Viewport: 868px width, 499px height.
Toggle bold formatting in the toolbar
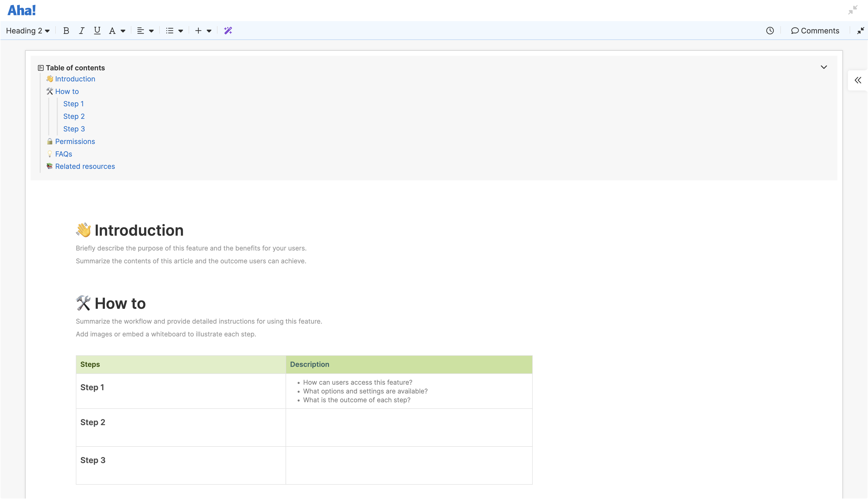coord(66,30)
